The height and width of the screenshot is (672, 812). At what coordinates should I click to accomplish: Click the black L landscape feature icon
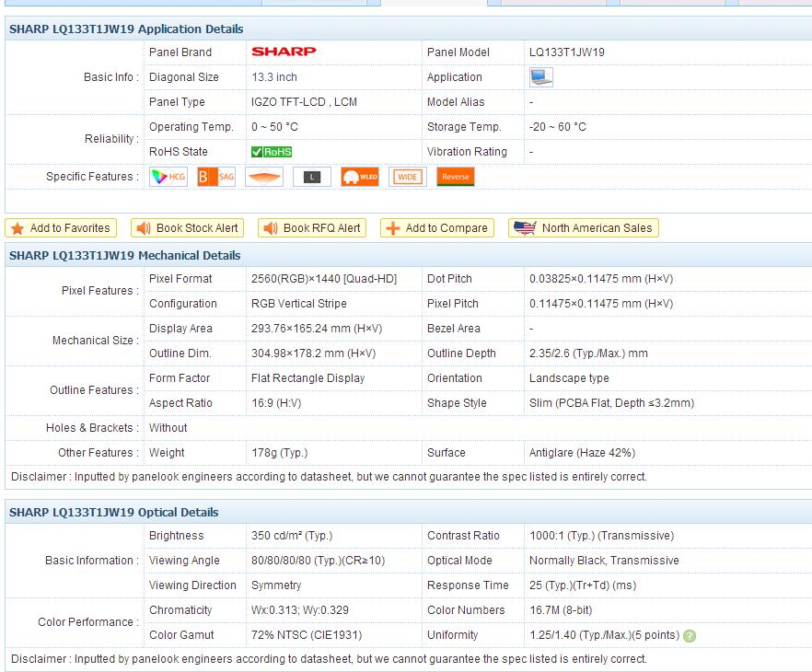312,177
